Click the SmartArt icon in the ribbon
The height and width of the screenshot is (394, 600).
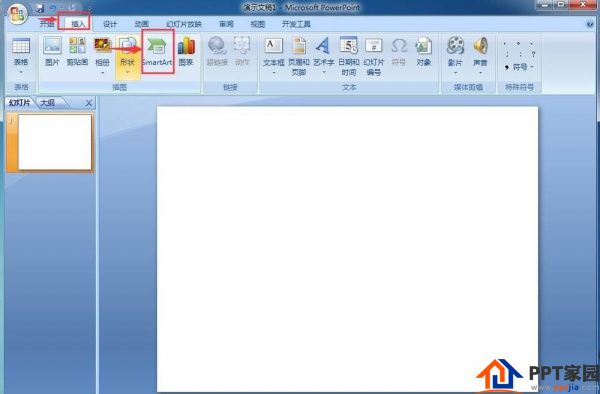coord(158,52)
